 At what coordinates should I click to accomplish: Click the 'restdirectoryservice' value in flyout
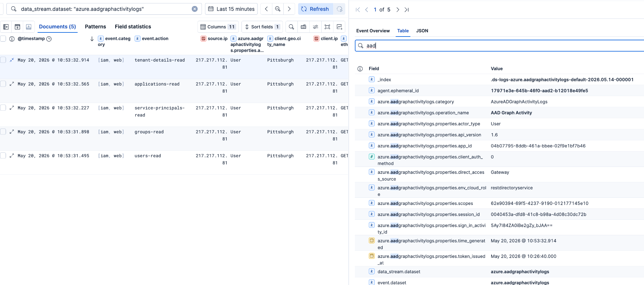[512, 188]
